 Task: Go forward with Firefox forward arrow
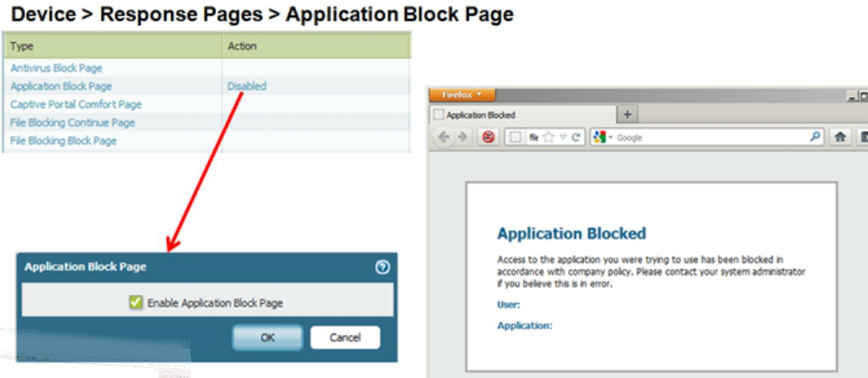coord(462,137)
